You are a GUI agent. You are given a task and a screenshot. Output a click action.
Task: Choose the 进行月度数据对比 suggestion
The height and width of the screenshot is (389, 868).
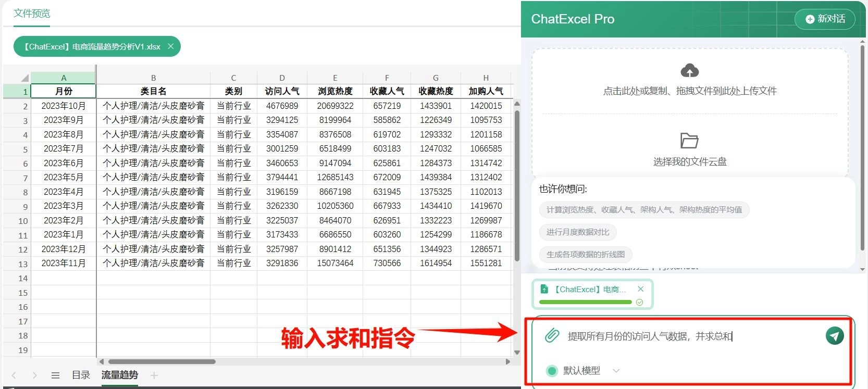pyautogui.click(x=577, y=232)
